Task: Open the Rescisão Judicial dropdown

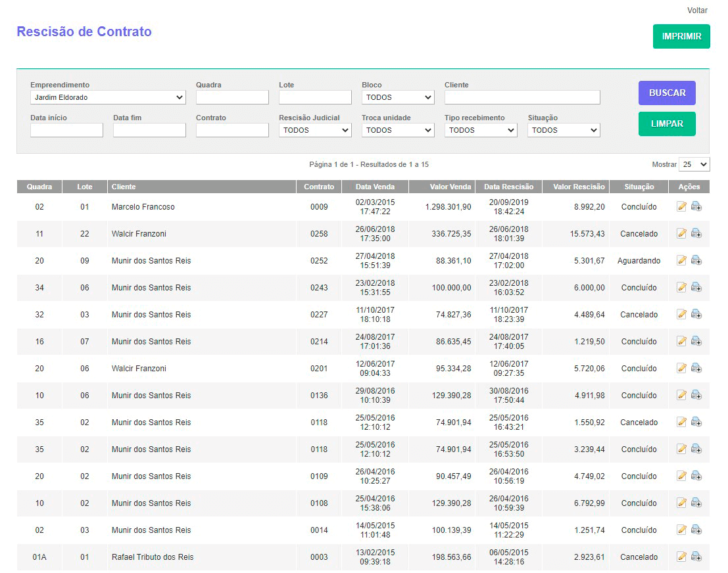Action: tap(315, 130)
